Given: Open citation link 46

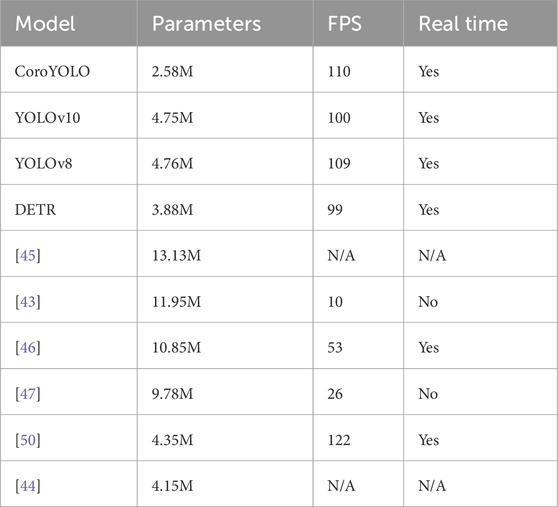Looking at the screenshot, I should click(28, 348).
